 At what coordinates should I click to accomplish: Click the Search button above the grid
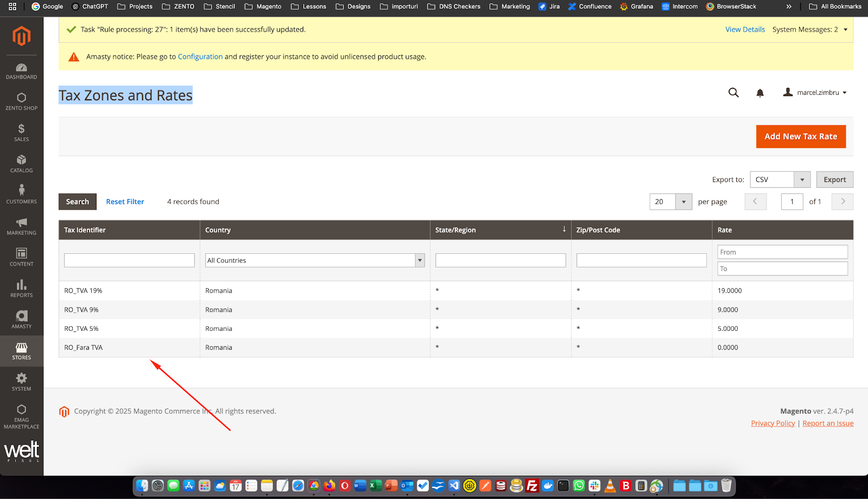point(78,202)
